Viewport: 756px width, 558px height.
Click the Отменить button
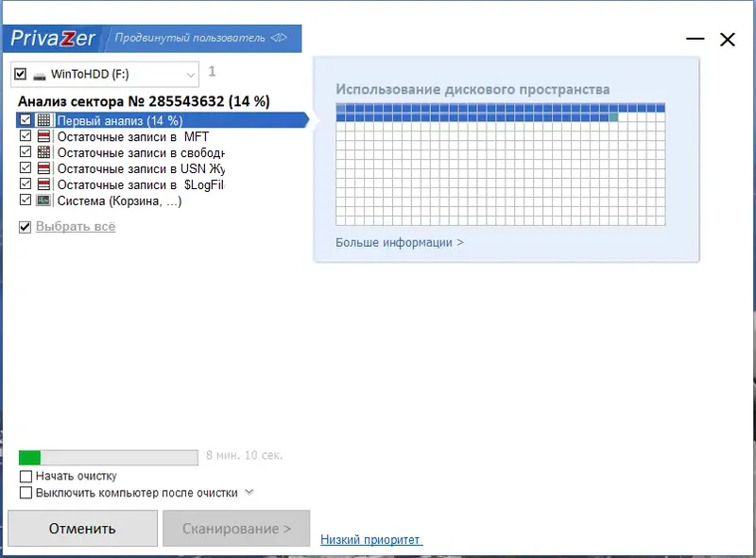tap(82, 529)
